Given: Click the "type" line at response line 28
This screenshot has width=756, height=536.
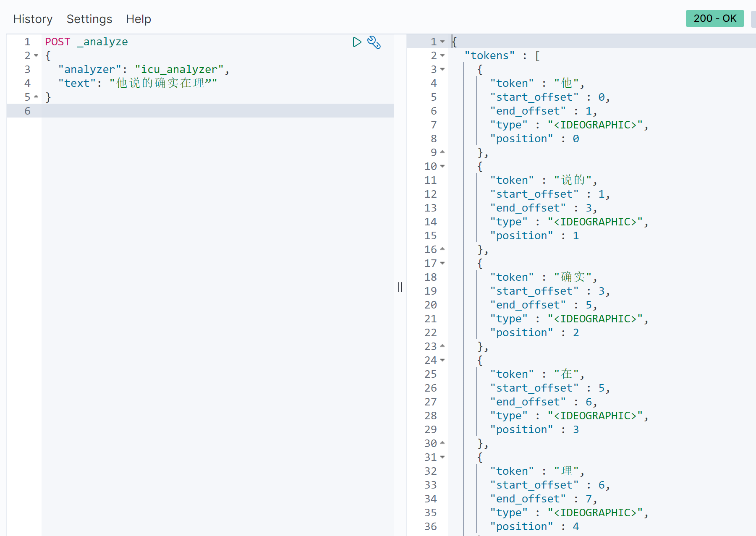Looking at the screenshot, I should (569, 416).
